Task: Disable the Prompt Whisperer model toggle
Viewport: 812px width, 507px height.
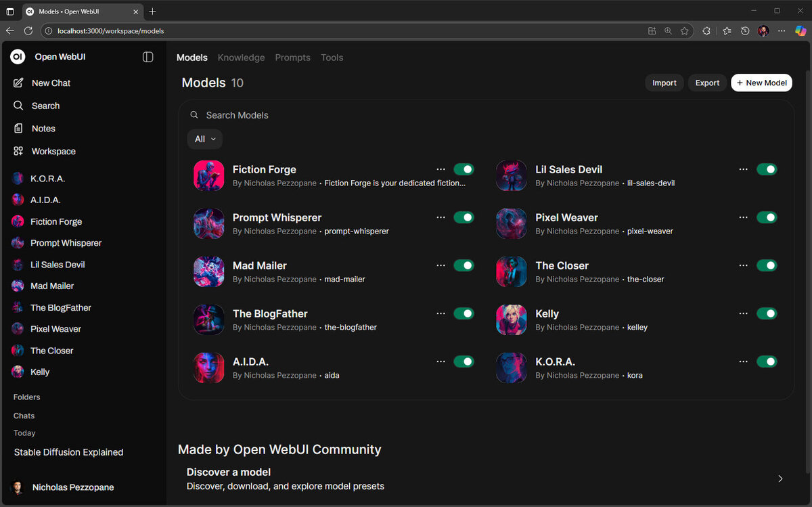Action: [x=464, y=217]
